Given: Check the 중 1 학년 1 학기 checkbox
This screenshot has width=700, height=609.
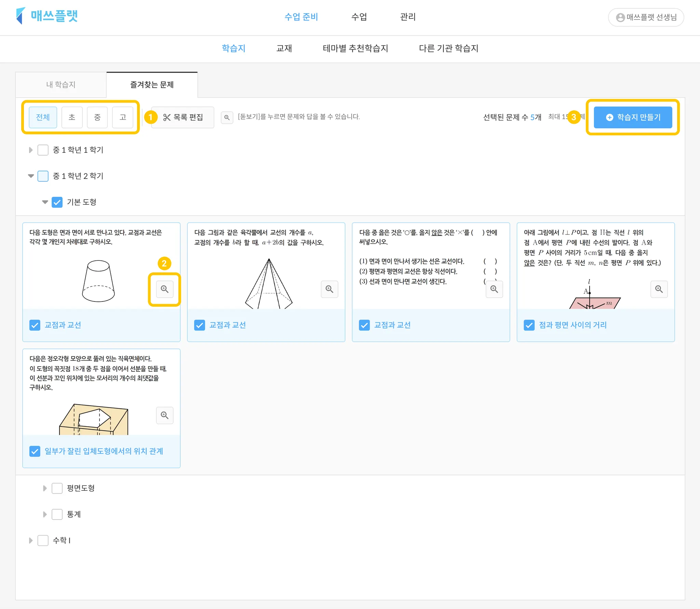Looking at the screenshot, I should tap(43, 150).
